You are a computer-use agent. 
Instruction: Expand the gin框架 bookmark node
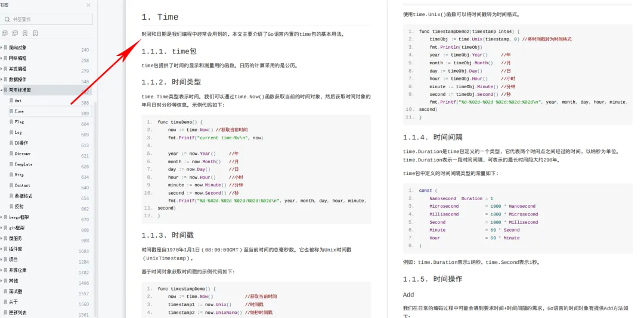(1, 227)
